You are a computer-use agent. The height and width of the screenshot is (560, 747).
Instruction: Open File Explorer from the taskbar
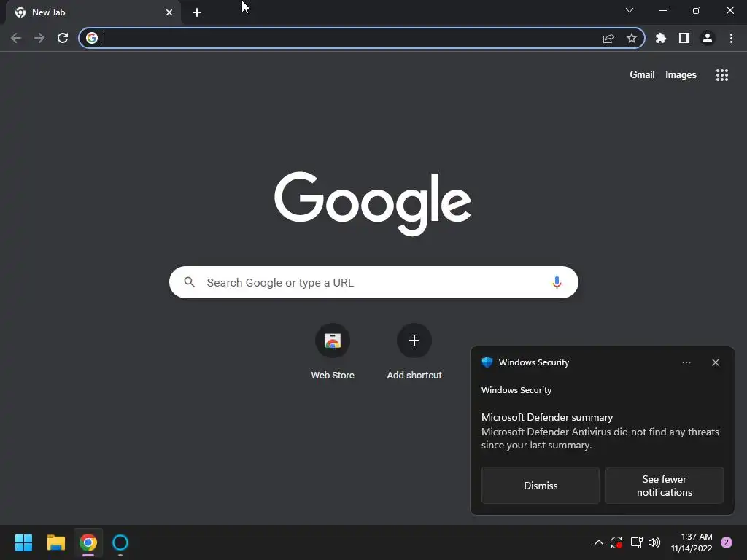(55, 542)
